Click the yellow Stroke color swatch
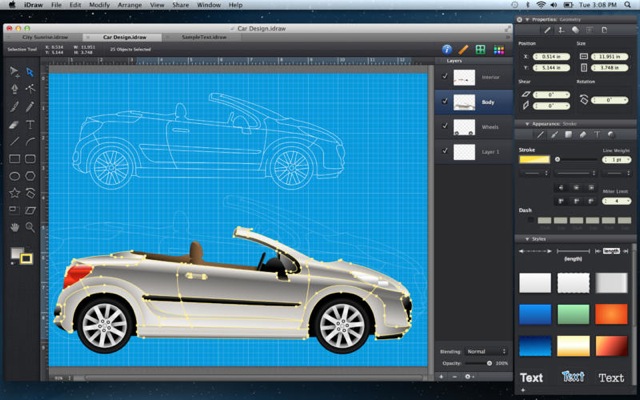The width and height of the screenshot is (640, 400). coord(534,160)
